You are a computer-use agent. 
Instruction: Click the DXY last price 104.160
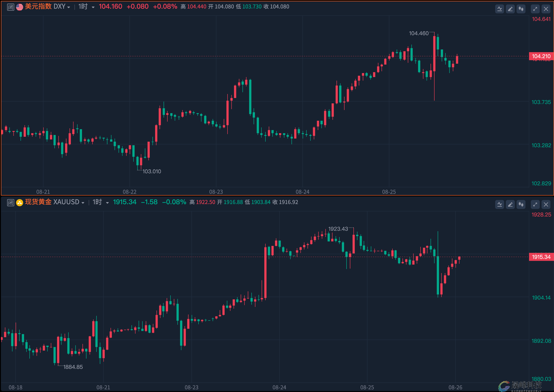tap(110, 6)
